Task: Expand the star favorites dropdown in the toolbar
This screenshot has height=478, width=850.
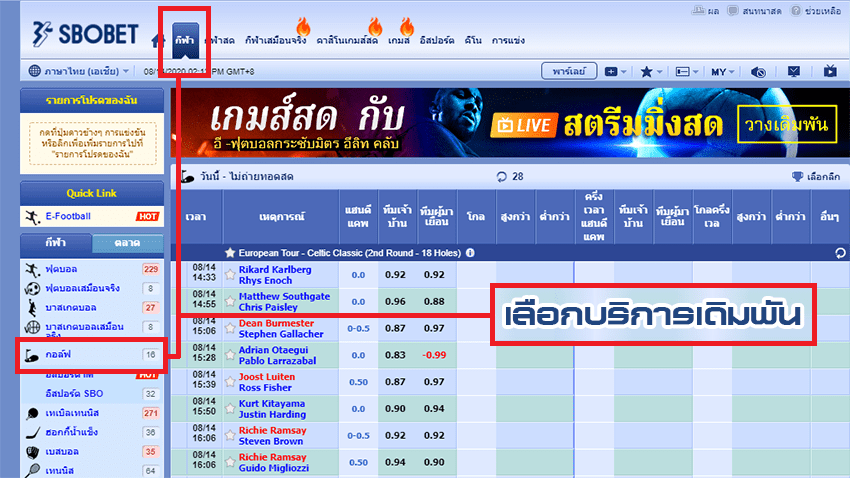Action: (x=651, y=72)
